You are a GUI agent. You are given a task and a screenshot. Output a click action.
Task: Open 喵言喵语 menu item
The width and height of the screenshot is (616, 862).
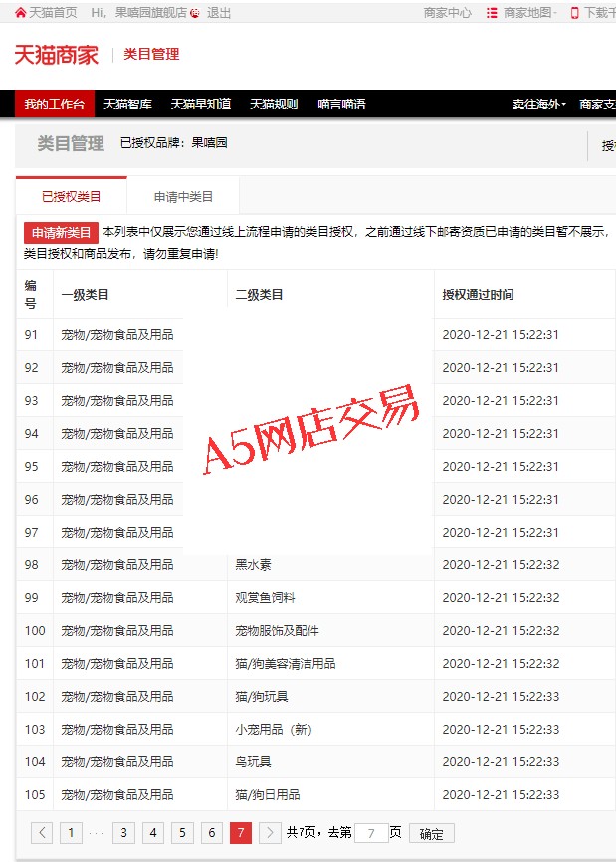tap(341, 104)
